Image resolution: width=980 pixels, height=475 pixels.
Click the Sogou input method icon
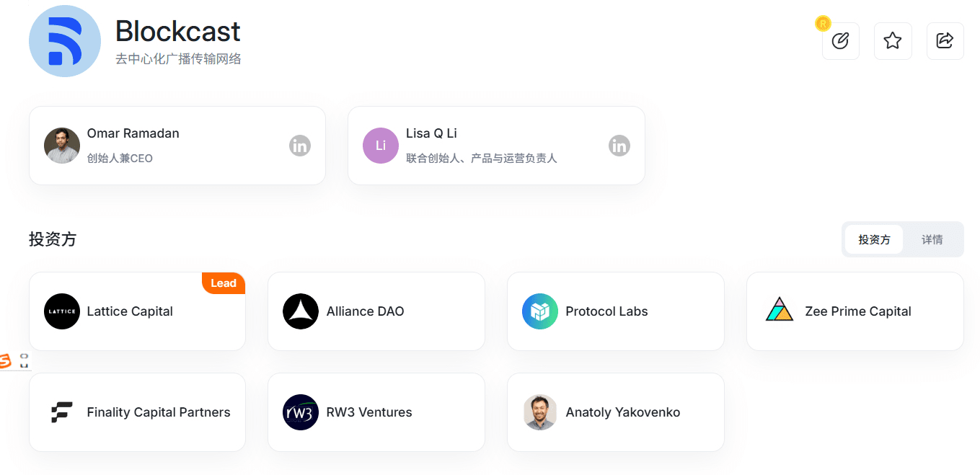tap(6, 361)
